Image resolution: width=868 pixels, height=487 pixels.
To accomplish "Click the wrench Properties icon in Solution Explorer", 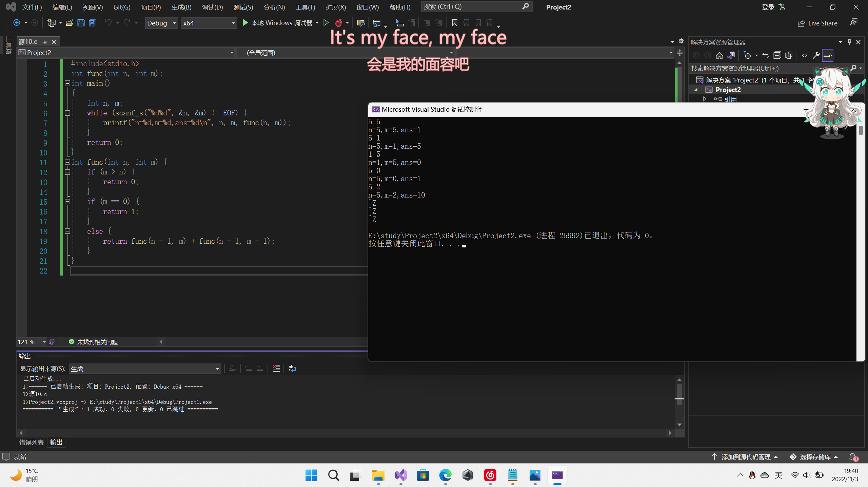I will click(x=816, y=55).
